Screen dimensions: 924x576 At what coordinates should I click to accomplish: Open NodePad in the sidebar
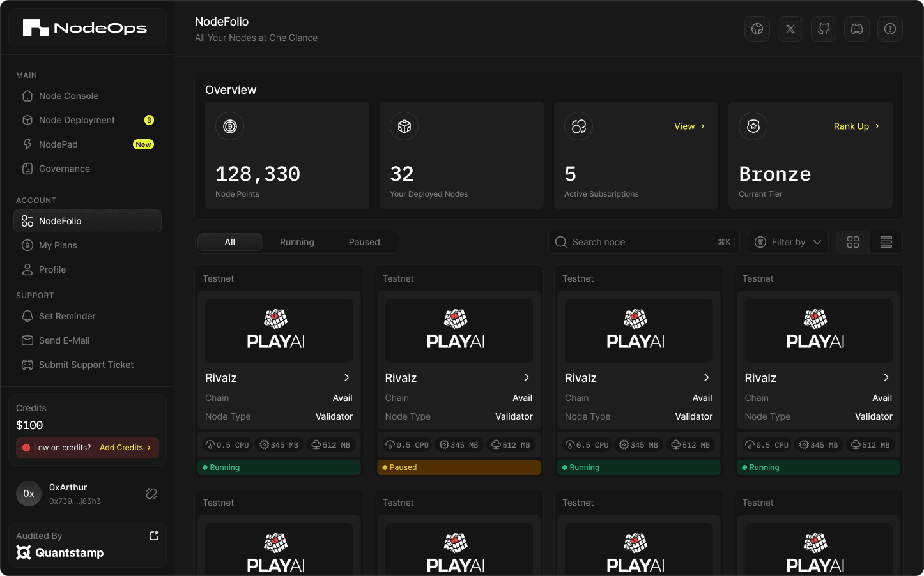[88, 144]
